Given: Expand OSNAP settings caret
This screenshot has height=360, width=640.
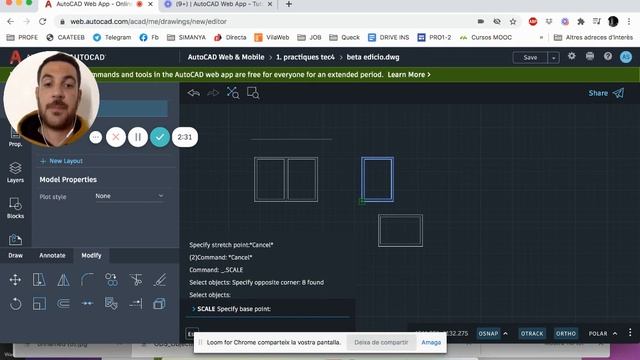Looking at the screenshot, I should pos(506,333).
